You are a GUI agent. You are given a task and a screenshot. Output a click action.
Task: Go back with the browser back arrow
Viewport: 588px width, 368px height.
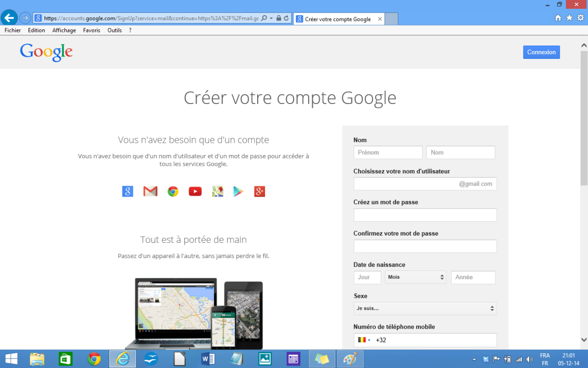point(9,18)
